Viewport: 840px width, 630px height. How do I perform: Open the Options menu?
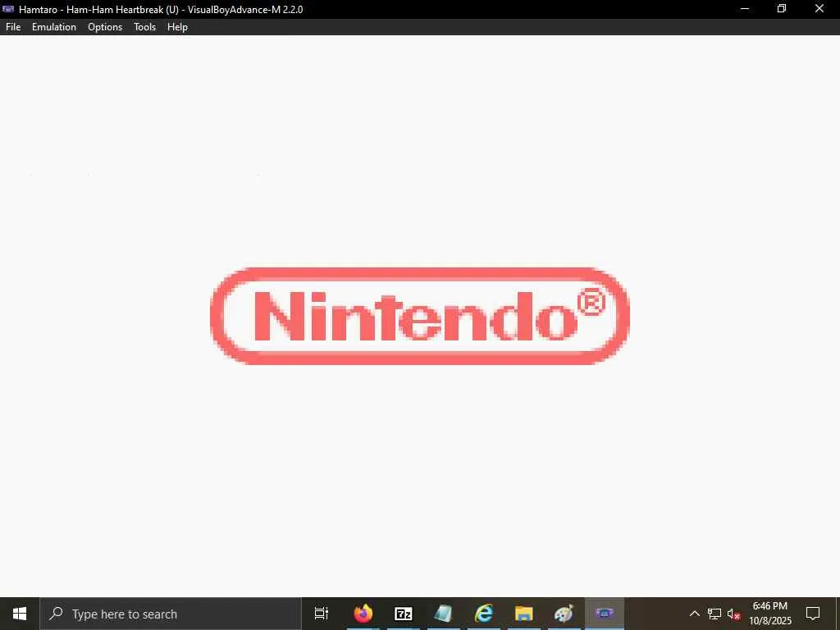click(105, 27)
